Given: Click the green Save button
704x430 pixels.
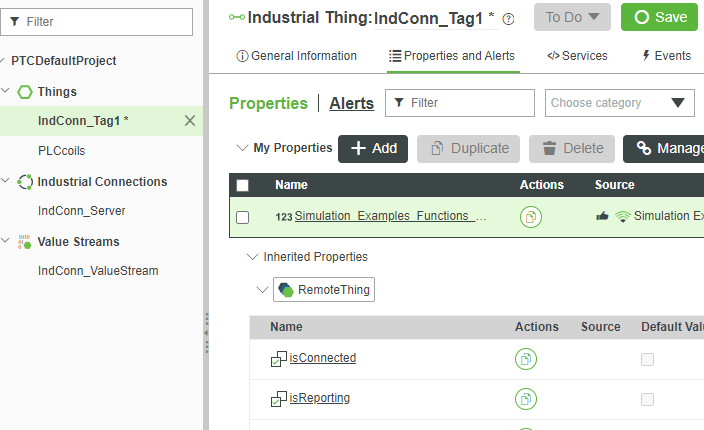Looking at the screenshot, I should (x=659, y=17).
